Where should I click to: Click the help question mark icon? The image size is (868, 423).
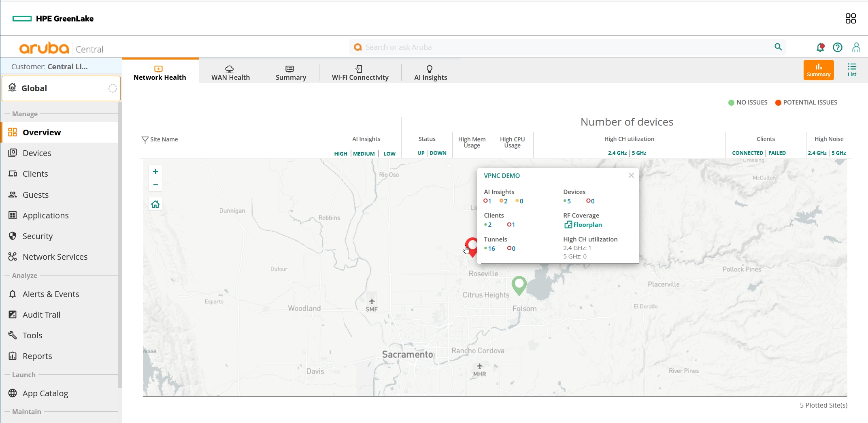tap(837, 47)
